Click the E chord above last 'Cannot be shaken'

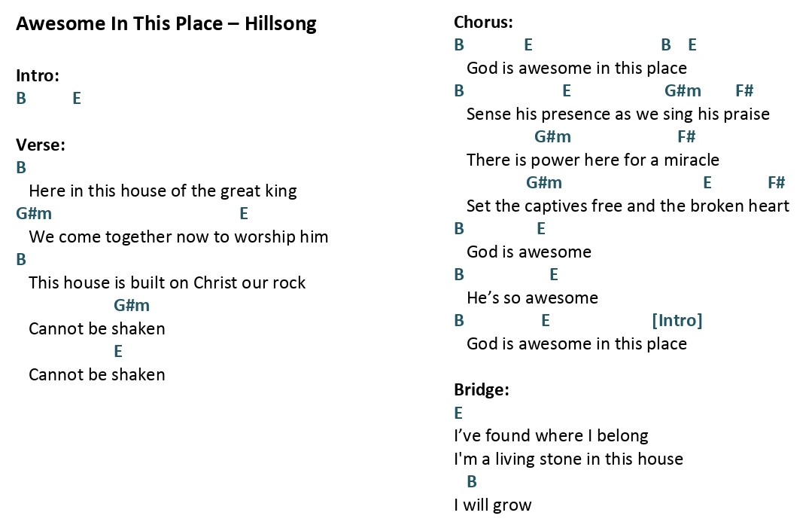pyautogui.click(x=118, y=351)
